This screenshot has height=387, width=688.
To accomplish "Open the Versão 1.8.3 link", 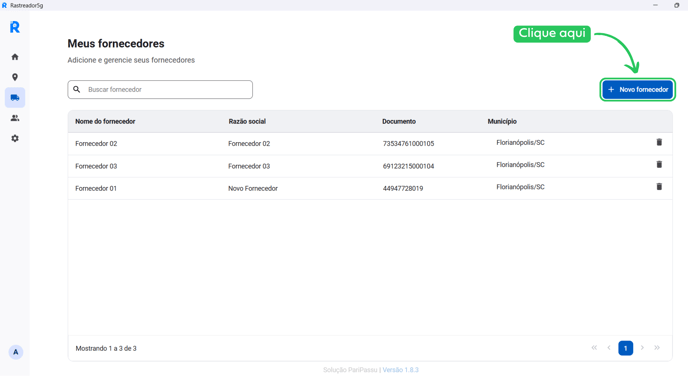I will [401, 370].
